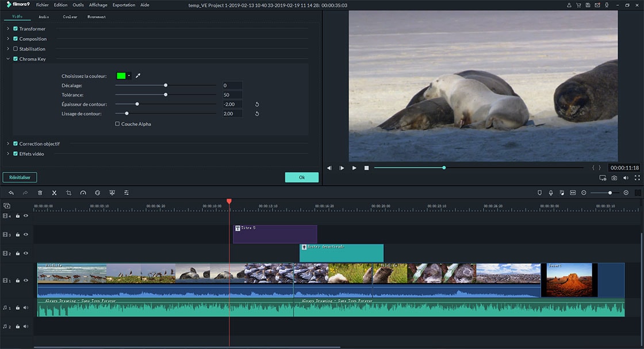Expand the Stabilisation section
The image size is (644, 349).
(8, 49)
